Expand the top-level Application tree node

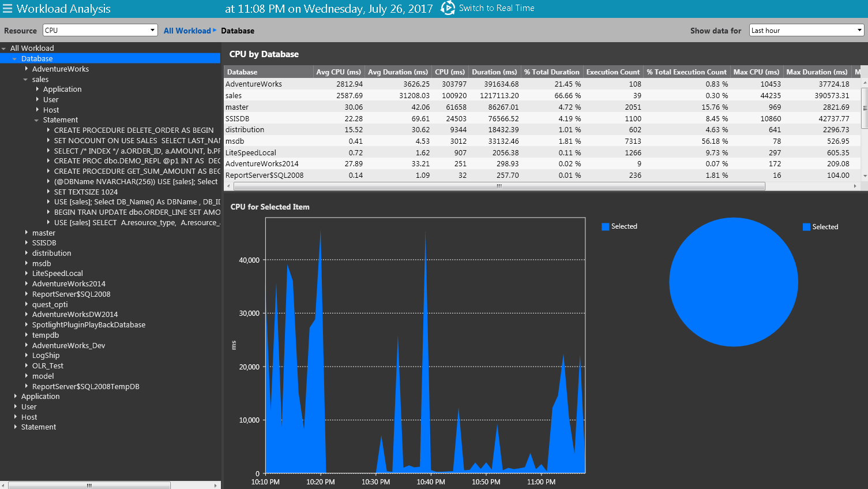click(16, 397)
